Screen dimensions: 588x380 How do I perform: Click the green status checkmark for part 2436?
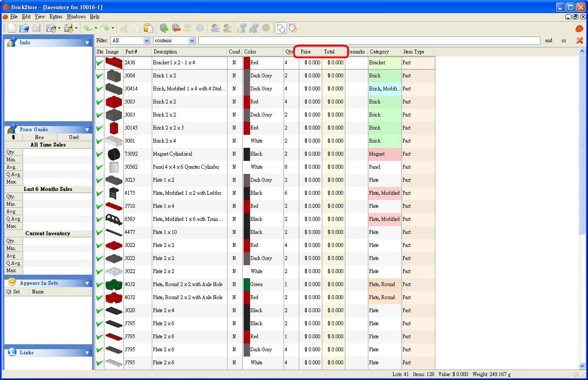coord(100,63)
